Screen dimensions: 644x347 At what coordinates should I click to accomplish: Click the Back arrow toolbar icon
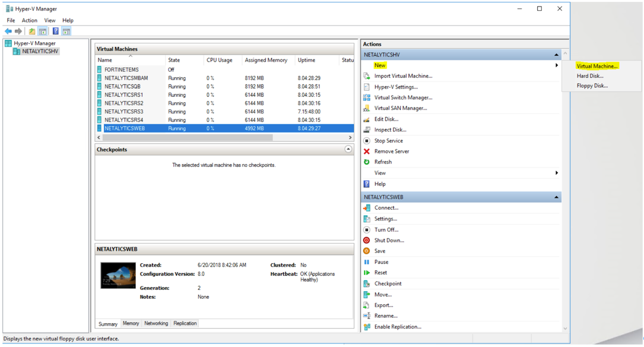click(8, 31)
